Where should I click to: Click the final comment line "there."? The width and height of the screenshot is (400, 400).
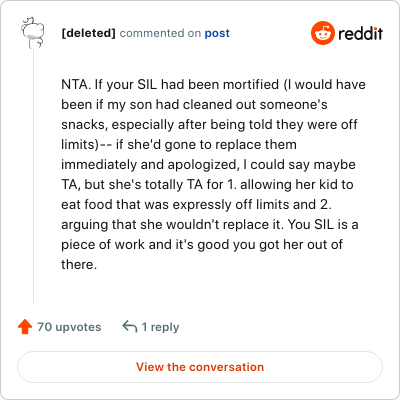79,264
